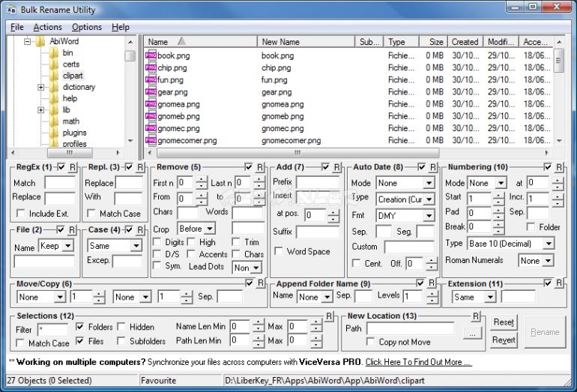Browse for path with the ... button

click(473, 334)
